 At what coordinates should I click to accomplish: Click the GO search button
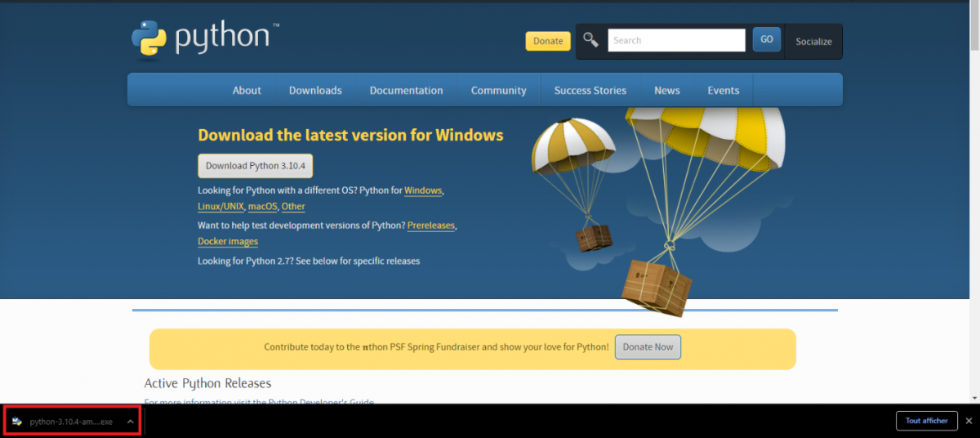click(766, 39)
